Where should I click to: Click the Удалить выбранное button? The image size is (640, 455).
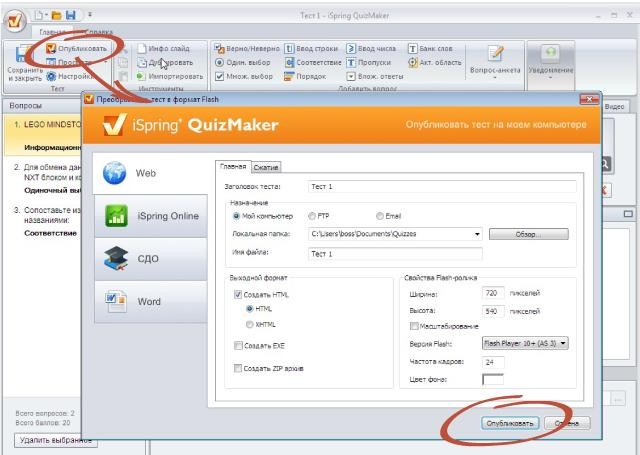56,440
